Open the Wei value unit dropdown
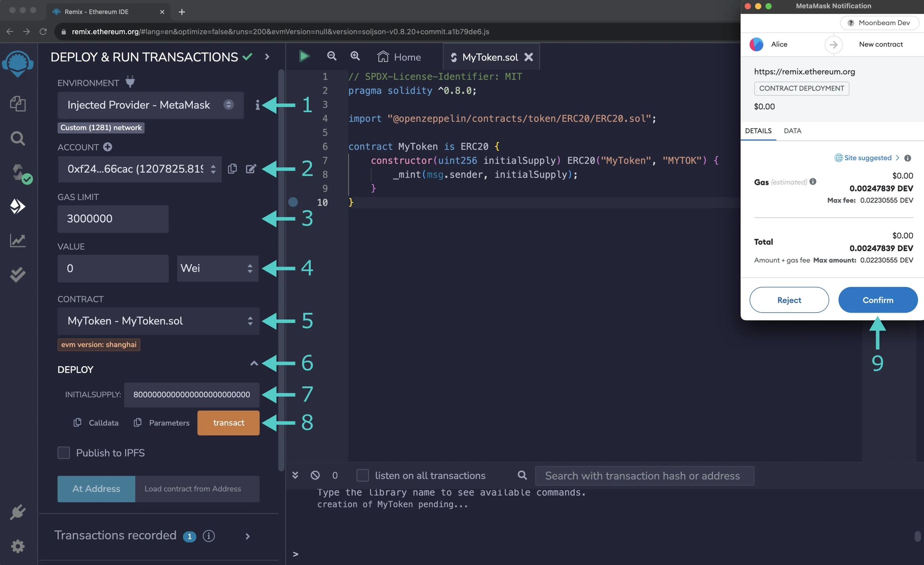 click(x=217, y=268)
